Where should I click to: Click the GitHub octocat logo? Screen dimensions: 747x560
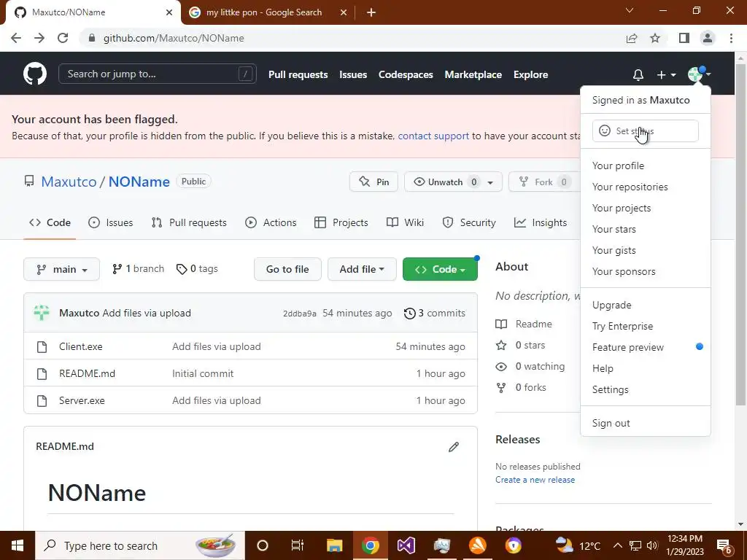[35, 74]
